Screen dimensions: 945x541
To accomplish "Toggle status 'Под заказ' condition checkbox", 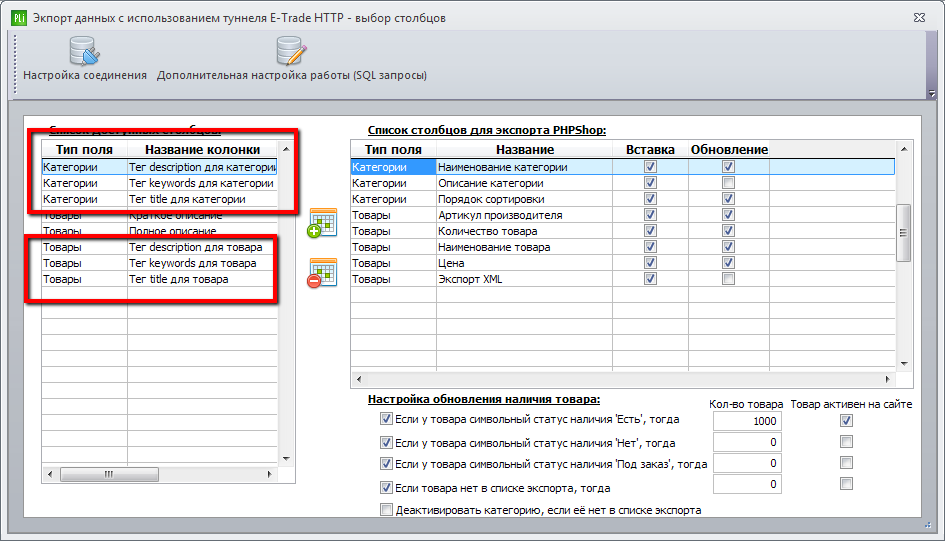I will pos(386,464).
